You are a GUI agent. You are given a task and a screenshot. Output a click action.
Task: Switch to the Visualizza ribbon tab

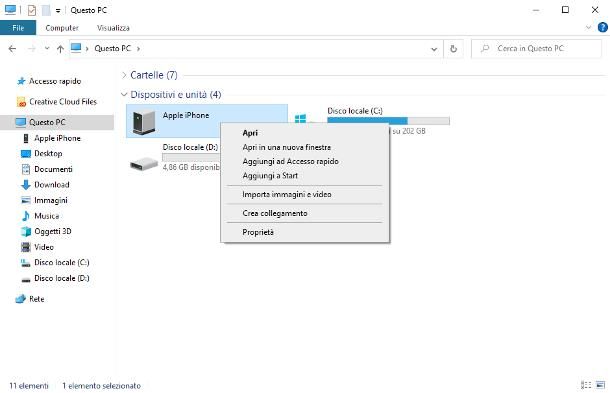click(x=113, y=28)
